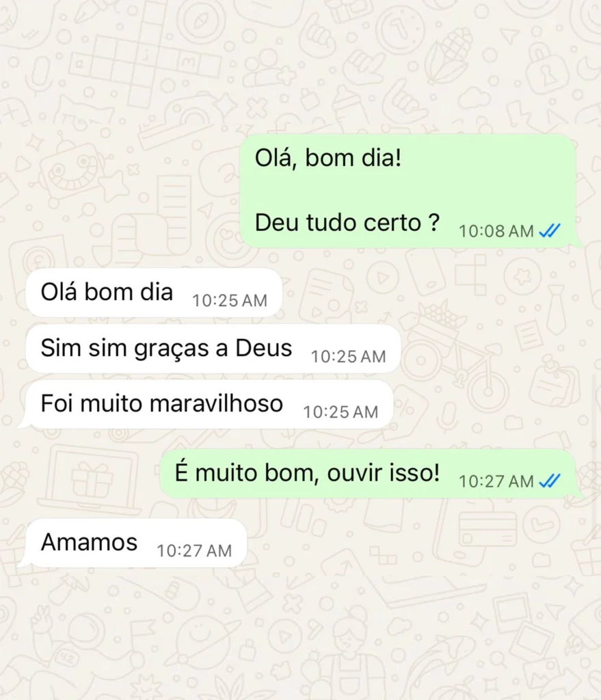Click the timestamp beside "Amamos"
Screen dimensions: 601x700
coord(194,550)
